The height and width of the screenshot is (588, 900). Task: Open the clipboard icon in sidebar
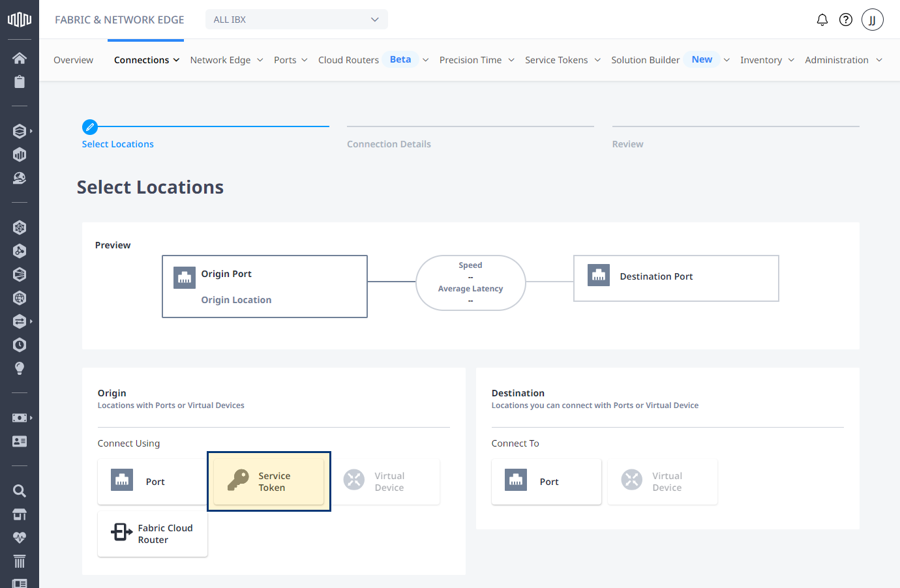[20, 81]
